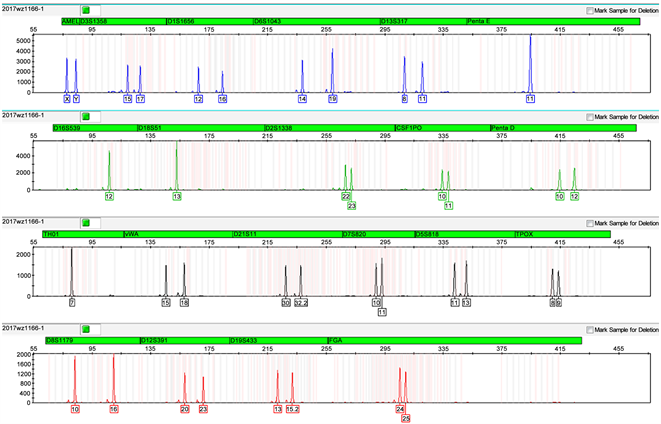Check Mark Sample for Deletion in FGA panel
This screenshot has height=424, width=661.
click(588, 329)
